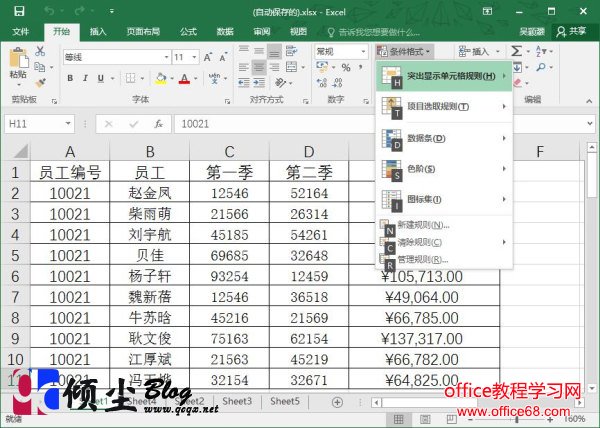
Task: Click the Paste clipboard icon
Action: [18, 58]
